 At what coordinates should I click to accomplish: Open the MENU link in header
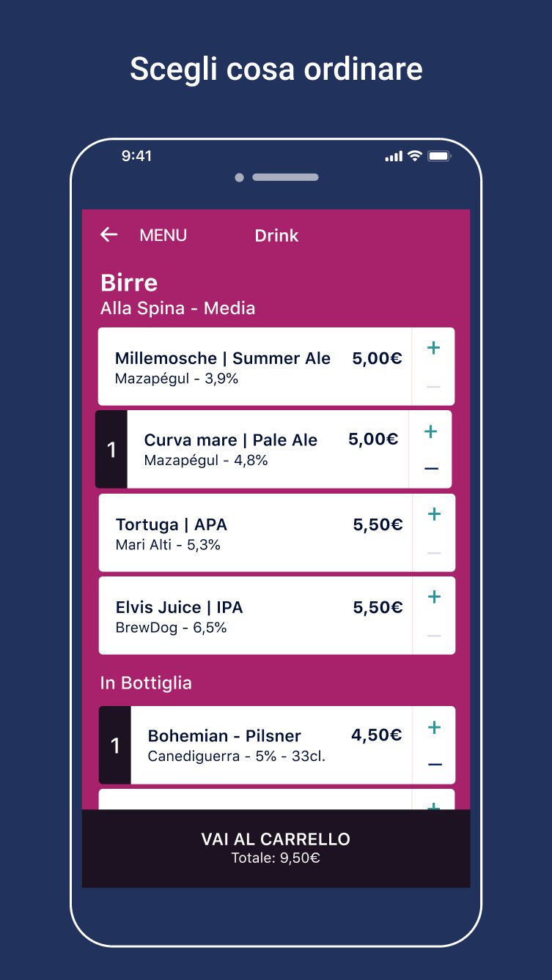[163, 235]
